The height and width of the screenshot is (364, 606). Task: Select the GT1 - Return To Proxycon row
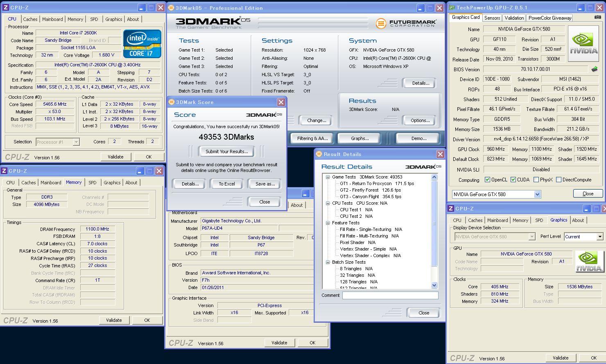coord(377,183)
